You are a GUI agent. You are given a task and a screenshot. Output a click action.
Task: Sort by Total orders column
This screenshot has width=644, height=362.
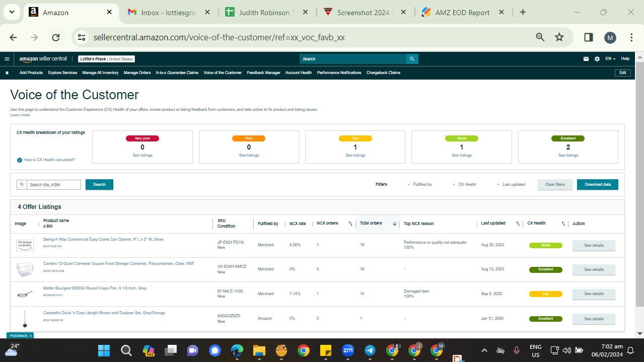click(x=395, y=224)
